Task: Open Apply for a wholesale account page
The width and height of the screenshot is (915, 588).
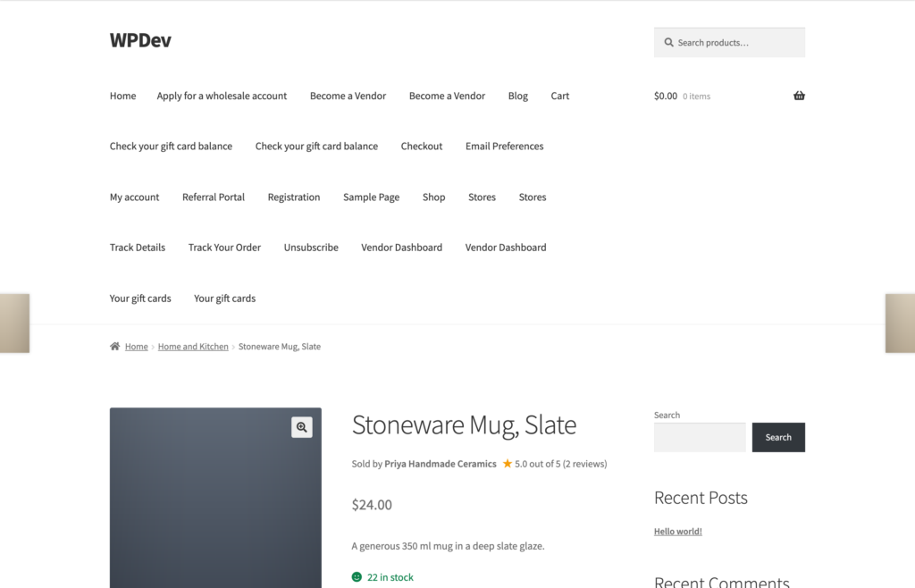Action: [x=222, y=96]
